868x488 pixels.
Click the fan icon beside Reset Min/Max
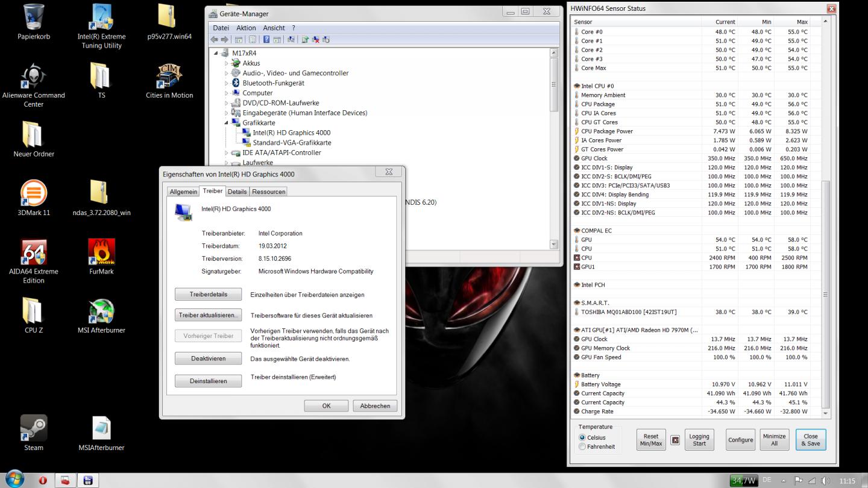coord(675,440)
